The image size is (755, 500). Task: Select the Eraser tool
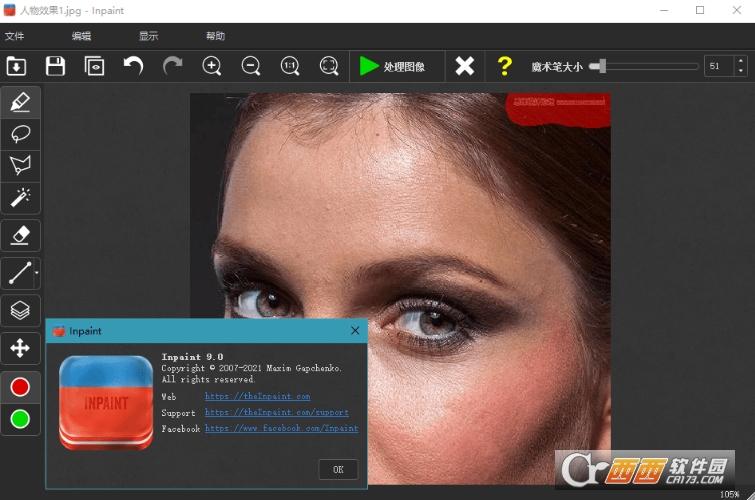(x=20, y=235)
